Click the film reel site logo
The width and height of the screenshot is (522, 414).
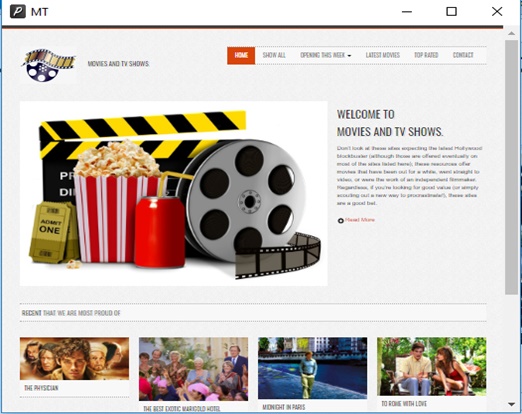(x=48, y=65)
